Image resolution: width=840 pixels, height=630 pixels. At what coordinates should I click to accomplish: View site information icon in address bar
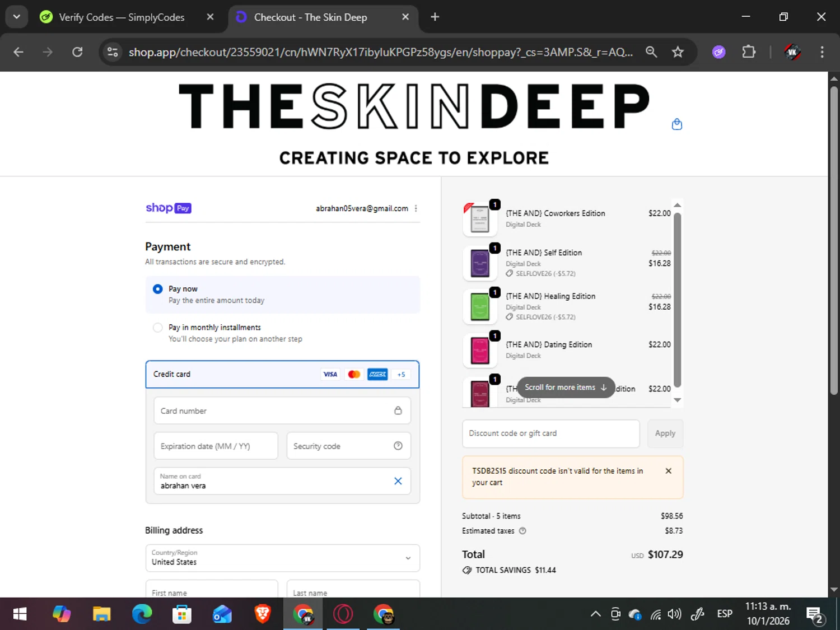(x=113, y=52)
